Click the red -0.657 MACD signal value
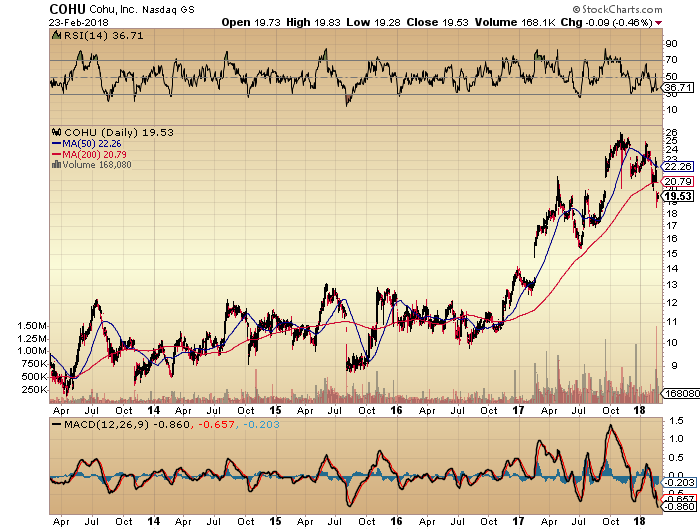Viewport: 700px width, 530px height. coord(217,424)
